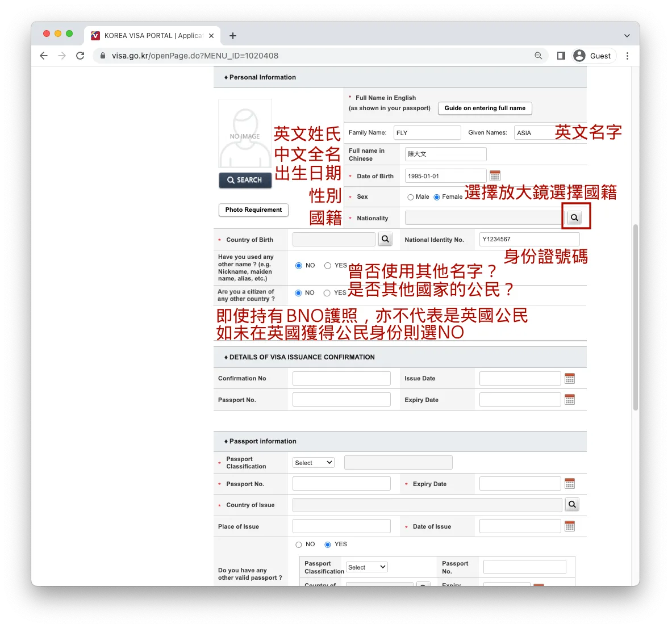Click the Full name in Chinese field
Image resolution: width=672 pixels, height=628 pixels.
(x=446, y=154)
